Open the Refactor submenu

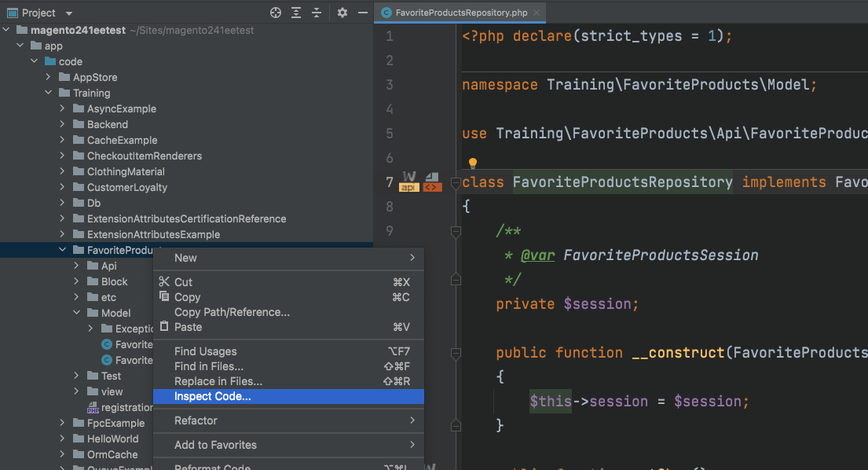click(195, 420)
